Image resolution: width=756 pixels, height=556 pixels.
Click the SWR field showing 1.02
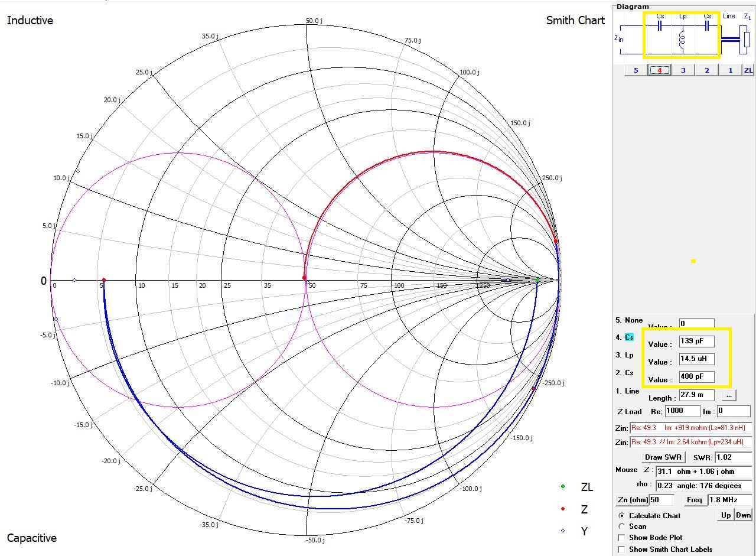[x=733, y=457]
